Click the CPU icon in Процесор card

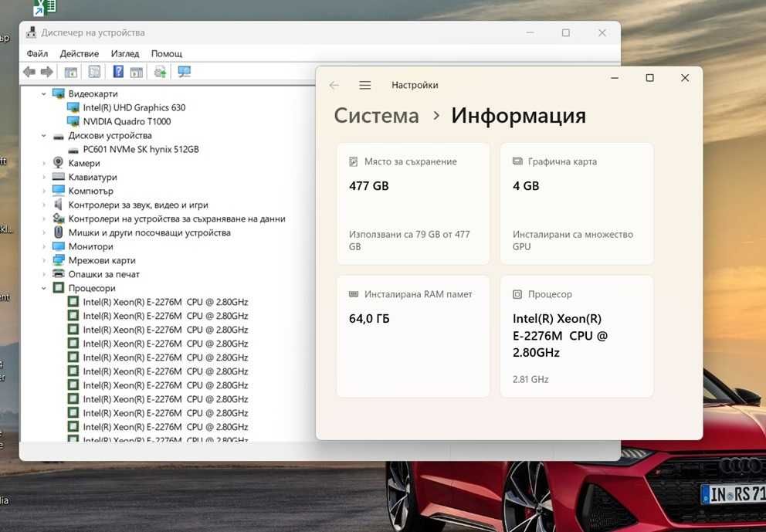point(517,294)
